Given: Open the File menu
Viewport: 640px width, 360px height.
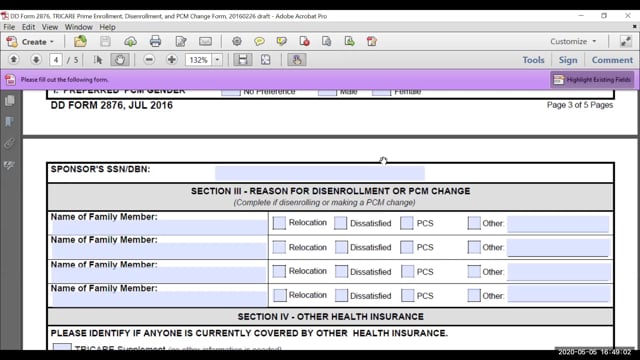Looking at the screenshot, I should (x=9, y=27).
